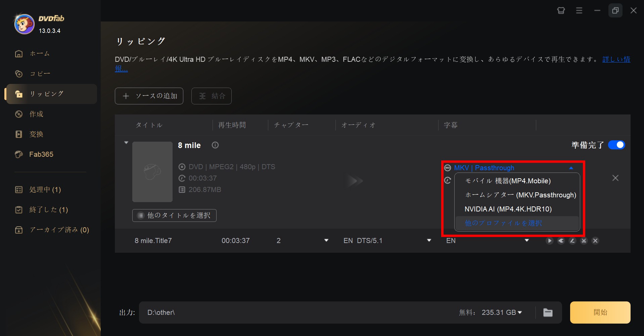The width and height of the screenshot is (644, 336).
Task: Open advanced settings wrench for Title7
Action: click(x=561, y=241)
